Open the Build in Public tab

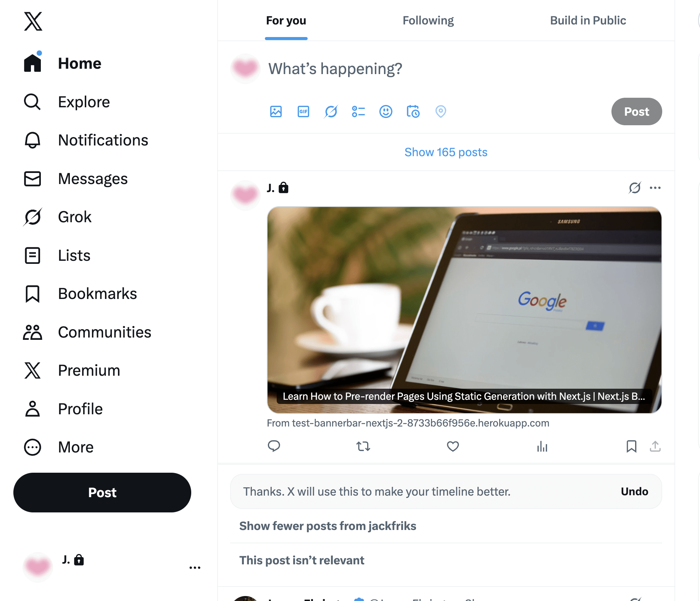[x=588, y=20]
